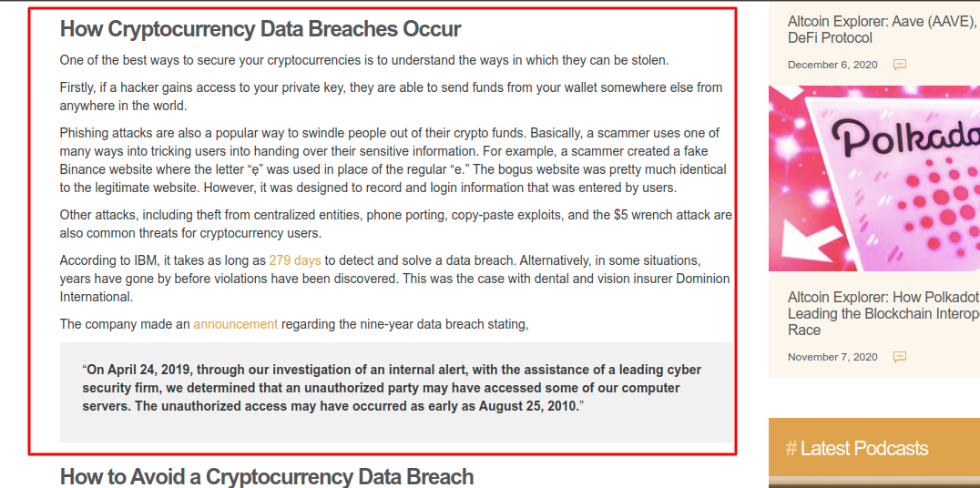The image size is (980, 488).
Task: Click the paragraph about a hacker's private key access
Action: coord(392,97)
